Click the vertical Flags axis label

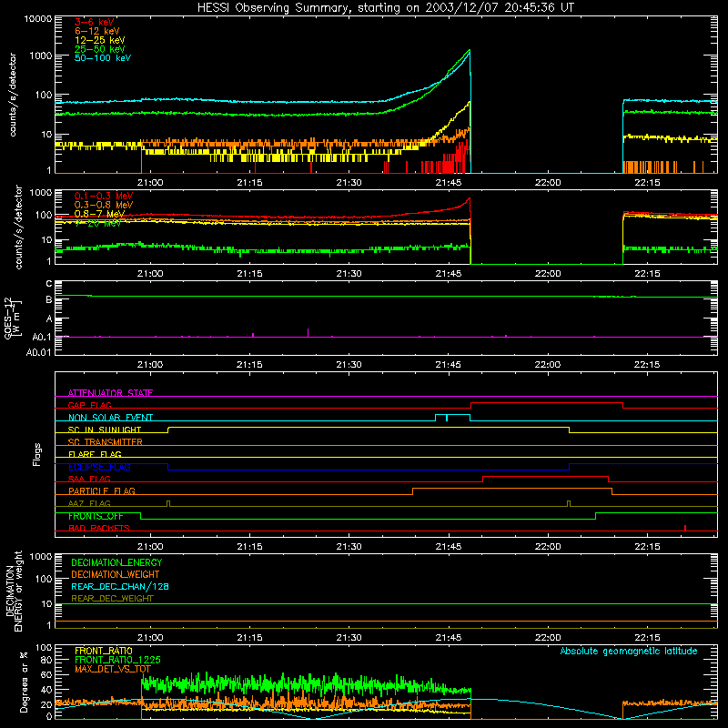37,454
